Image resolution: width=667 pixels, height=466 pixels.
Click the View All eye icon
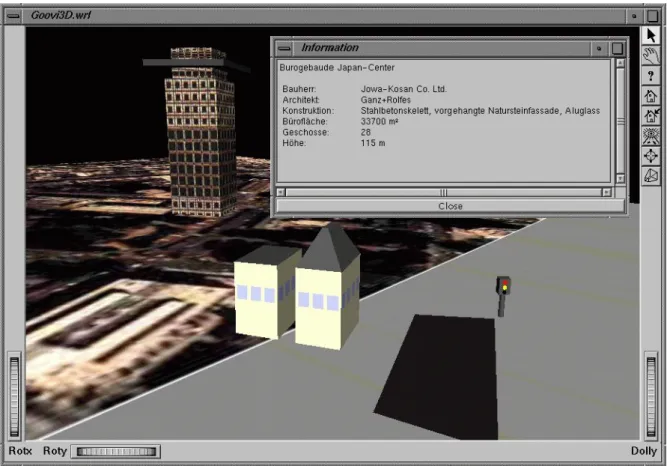coord(651,136)
